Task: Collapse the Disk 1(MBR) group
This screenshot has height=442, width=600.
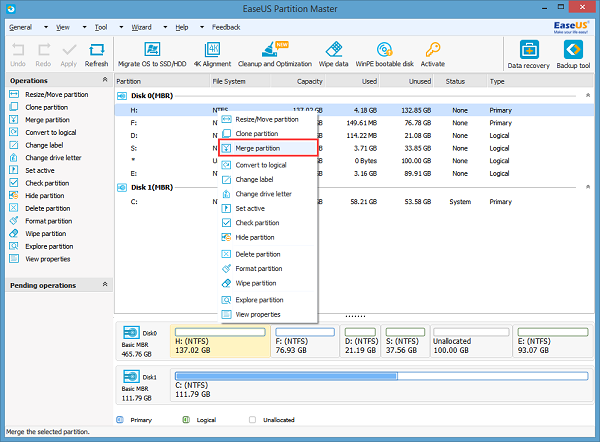Action: tap(588, 187)
